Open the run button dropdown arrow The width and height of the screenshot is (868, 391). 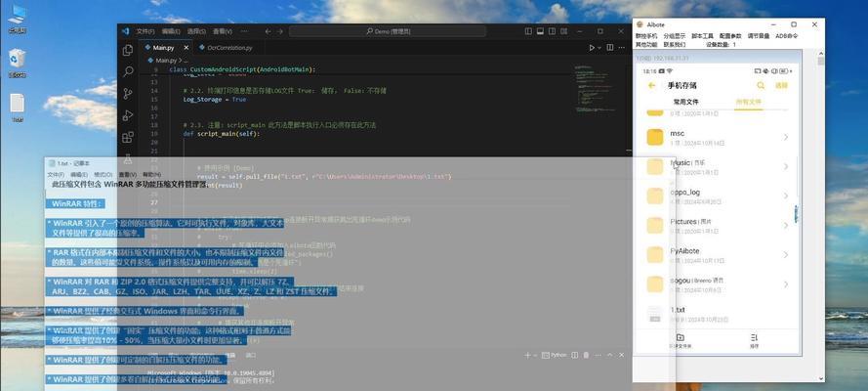[599, 48]
